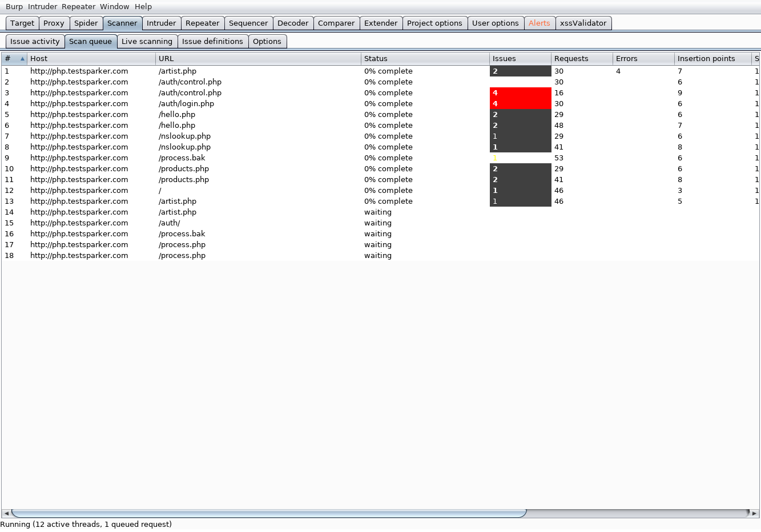Open the Scanner Options sub-tab

pos(267,42)
